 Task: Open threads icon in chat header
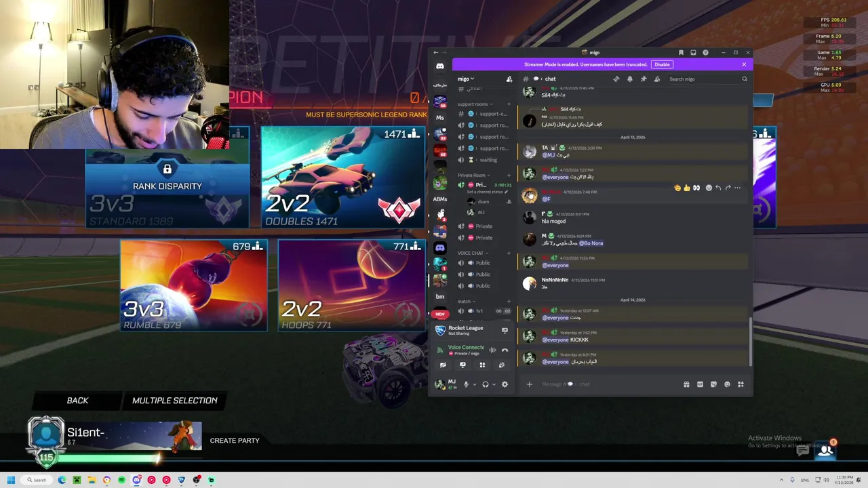click(616, 79)
